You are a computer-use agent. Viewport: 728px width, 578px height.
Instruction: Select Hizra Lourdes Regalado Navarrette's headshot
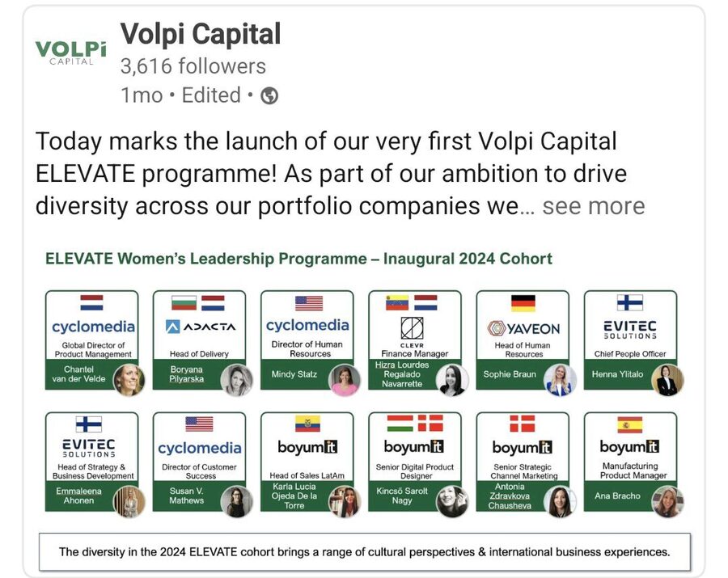click(x=451, y=377)
